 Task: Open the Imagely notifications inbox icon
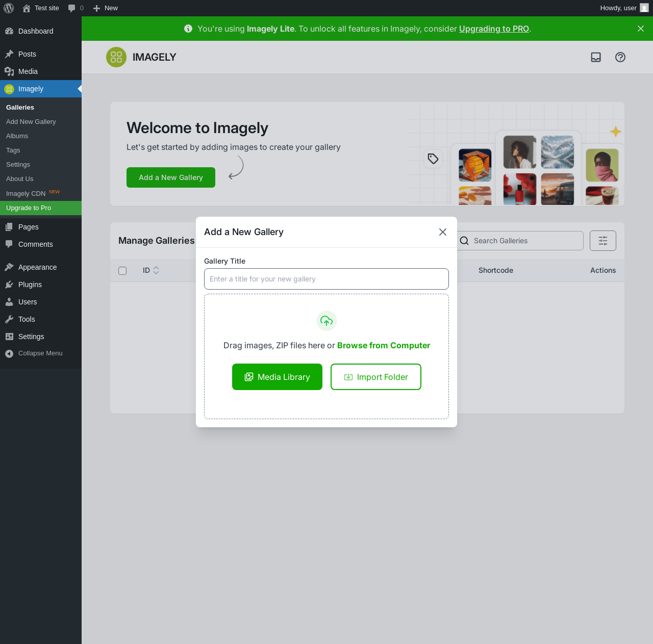point(596,57)
